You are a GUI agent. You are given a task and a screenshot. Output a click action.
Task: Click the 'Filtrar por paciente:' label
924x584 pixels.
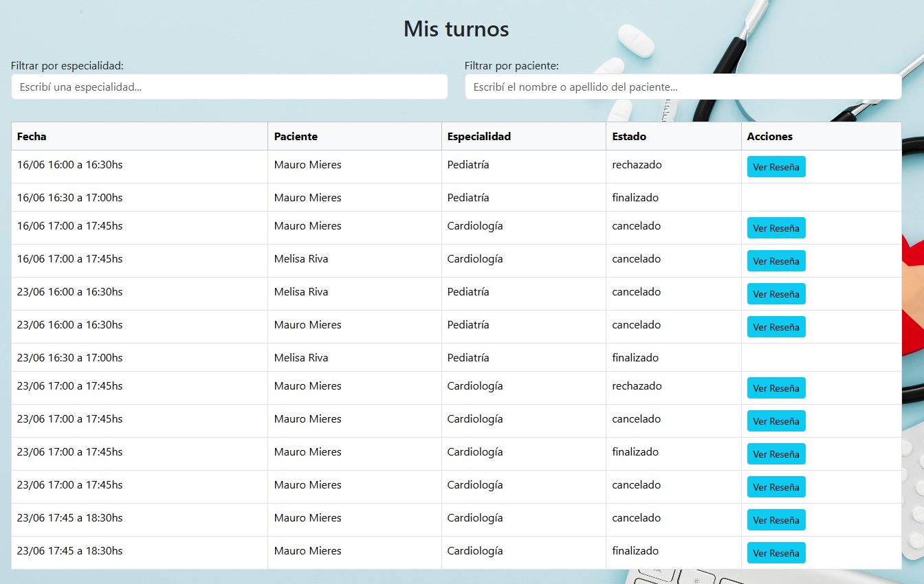pos(511,66)
